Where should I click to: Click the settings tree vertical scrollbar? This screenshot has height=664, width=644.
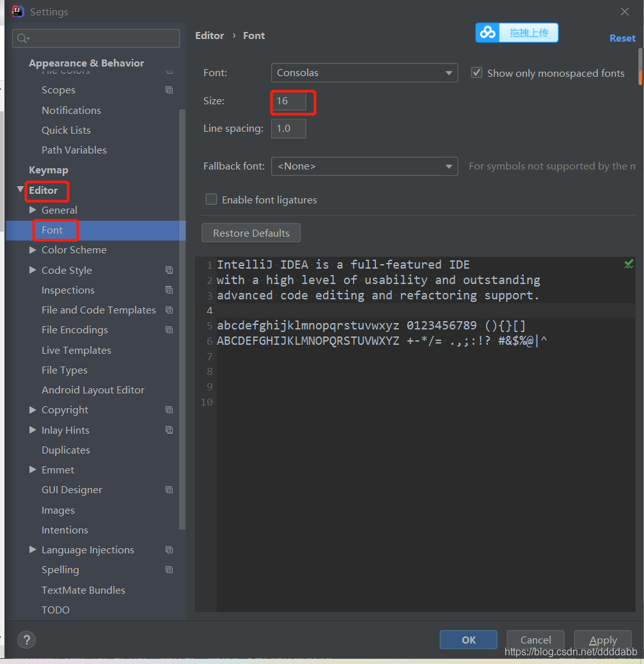coord(182,320)
